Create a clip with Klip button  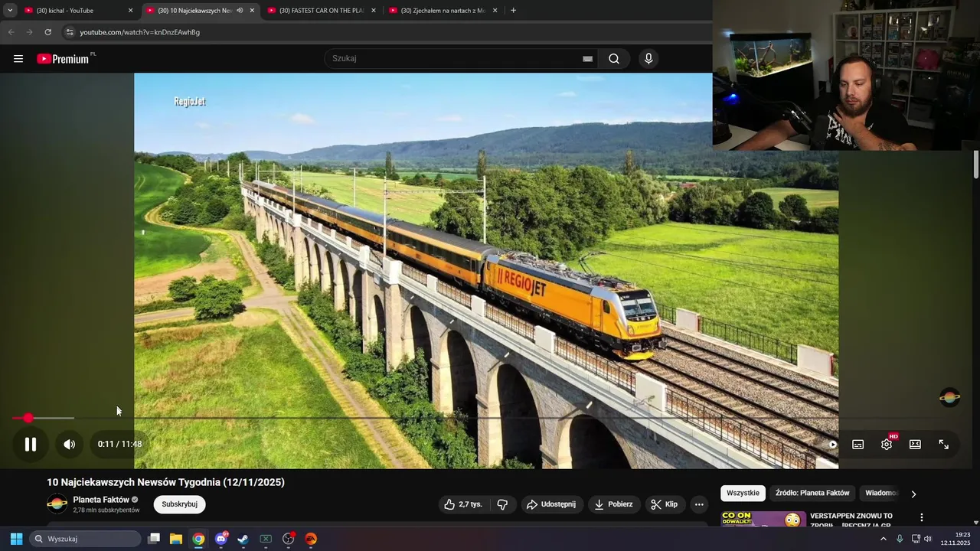pyautogui.click(x=664, y=504)
